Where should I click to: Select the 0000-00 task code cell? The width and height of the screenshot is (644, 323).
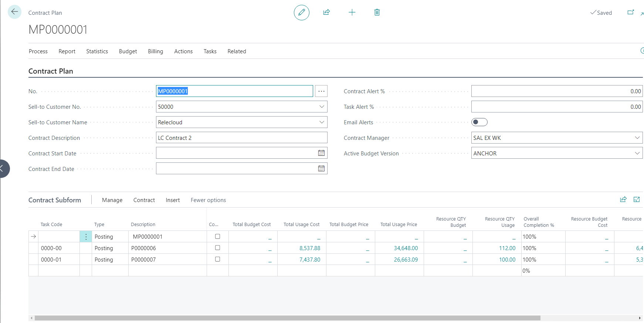click(x=59, y=248)
